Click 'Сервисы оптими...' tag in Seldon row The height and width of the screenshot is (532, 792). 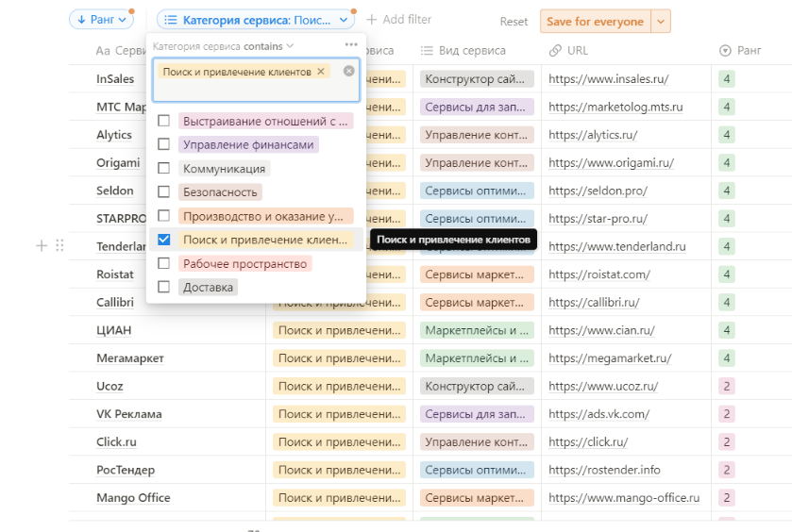click(x=477, y=191)
